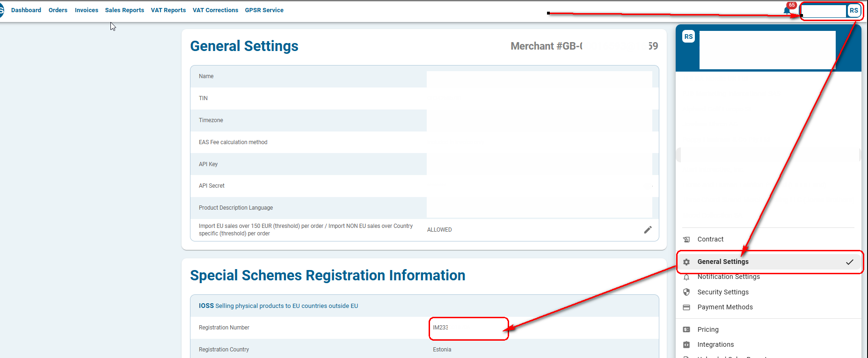
Task: Click the Pricing dollar icon
Action: click(x=686, y=329)
